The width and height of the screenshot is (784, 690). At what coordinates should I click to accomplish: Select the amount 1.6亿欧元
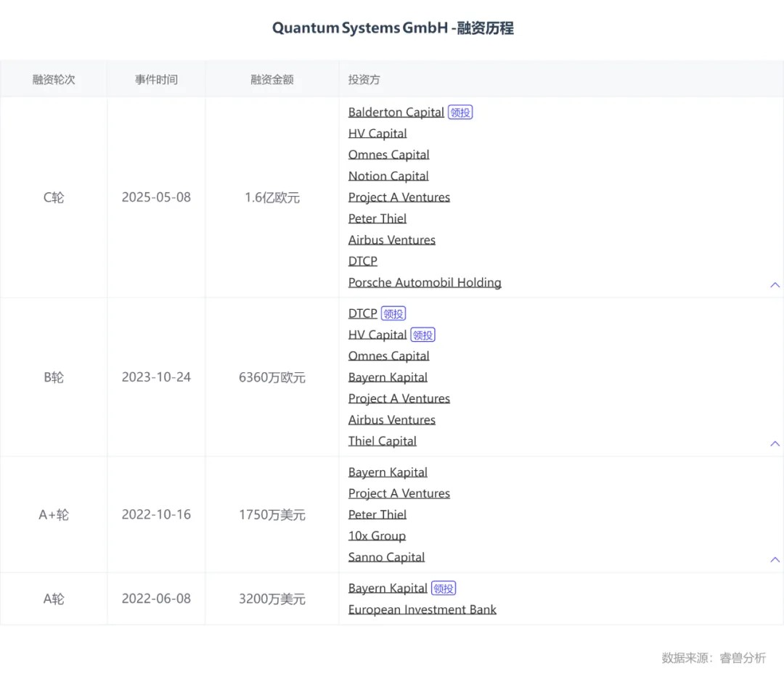(x=272, y=197)
